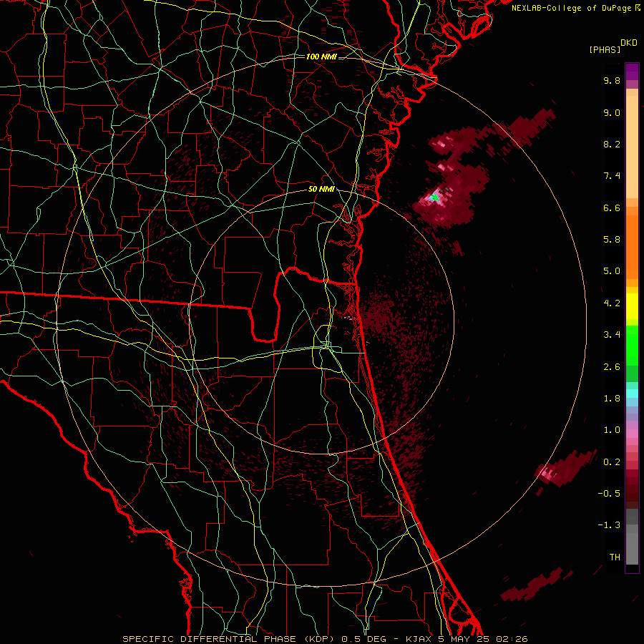Click the 3.4 scale value

(x=612, y=334)
